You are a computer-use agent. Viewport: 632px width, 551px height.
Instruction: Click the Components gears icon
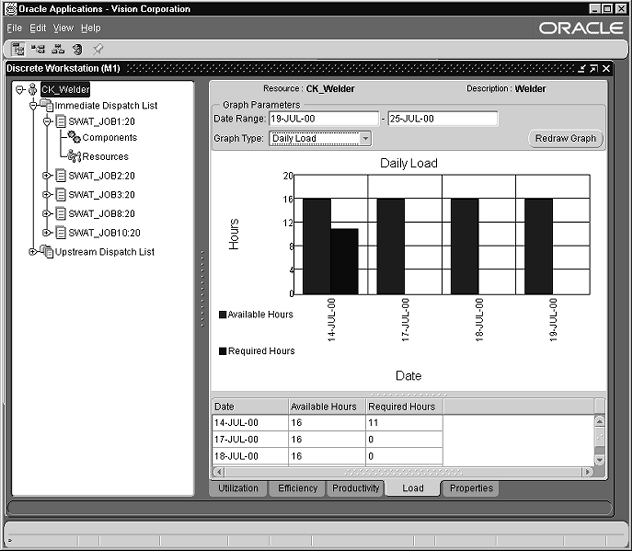coord(74,137)
